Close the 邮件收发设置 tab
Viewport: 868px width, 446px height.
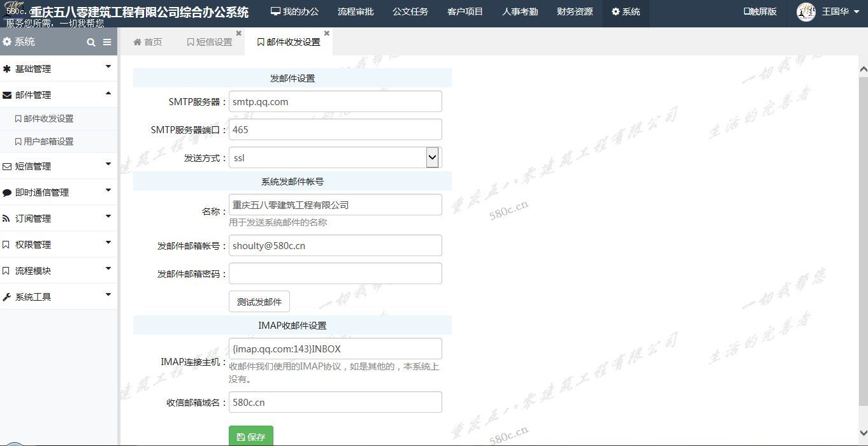(327, 33)
